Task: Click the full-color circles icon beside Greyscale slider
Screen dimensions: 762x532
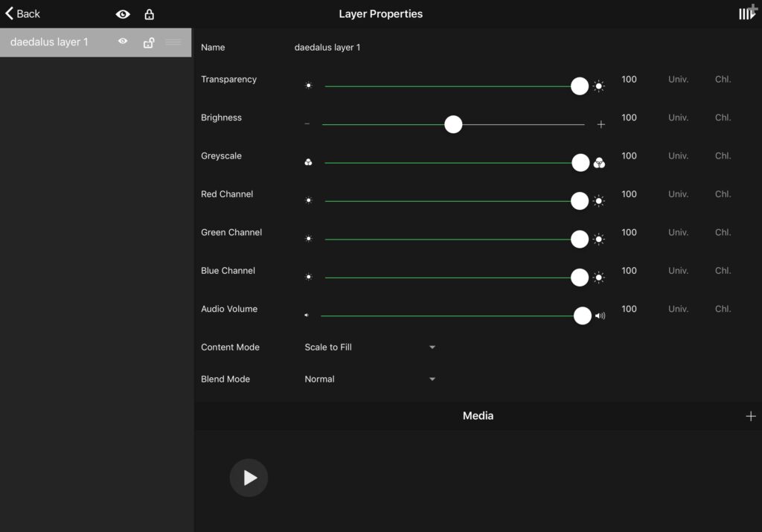Action: click(x=599, y=162)
